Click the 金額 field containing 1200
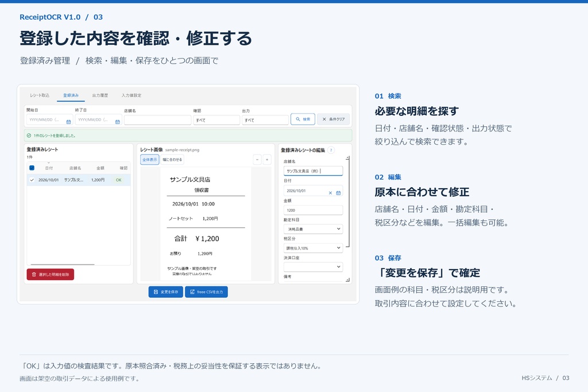The width and height of the screenshot is (588, 392). pos(313,210)
